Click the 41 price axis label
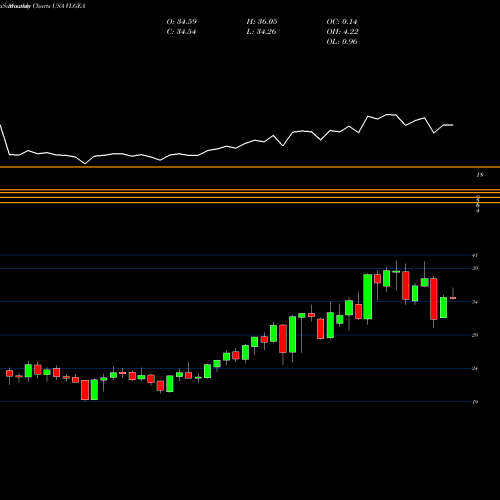This screenshot has height=500, width=500. (x=475, y=255)
